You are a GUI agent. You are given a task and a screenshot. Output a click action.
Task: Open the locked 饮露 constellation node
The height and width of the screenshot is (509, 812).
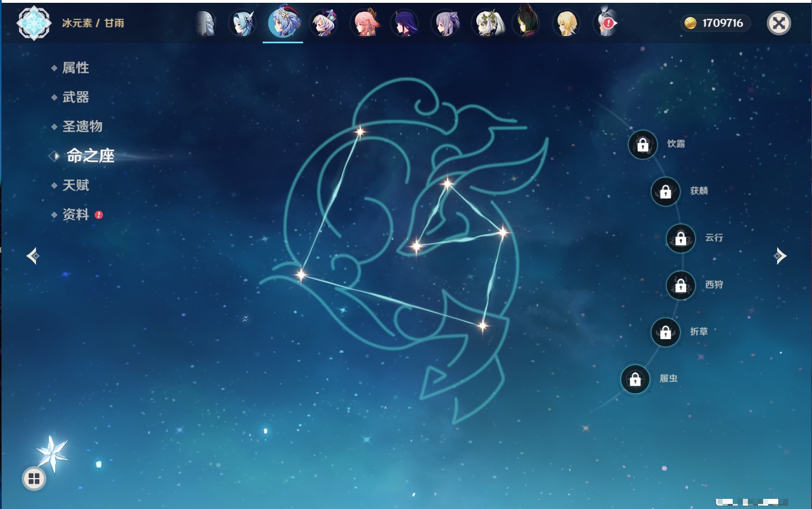coord(643,145)
